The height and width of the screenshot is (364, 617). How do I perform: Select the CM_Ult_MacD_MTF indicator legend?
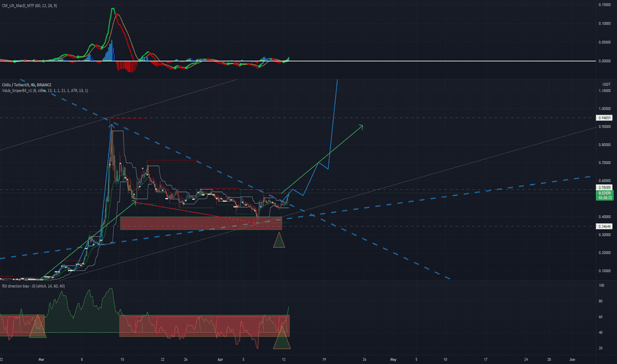[30, 6]
